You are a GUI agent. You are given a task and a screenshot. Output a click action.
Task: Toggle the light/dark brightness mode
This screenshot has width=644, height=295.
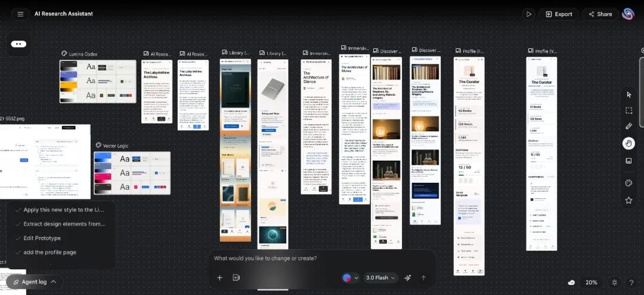(x=615, y=282)
